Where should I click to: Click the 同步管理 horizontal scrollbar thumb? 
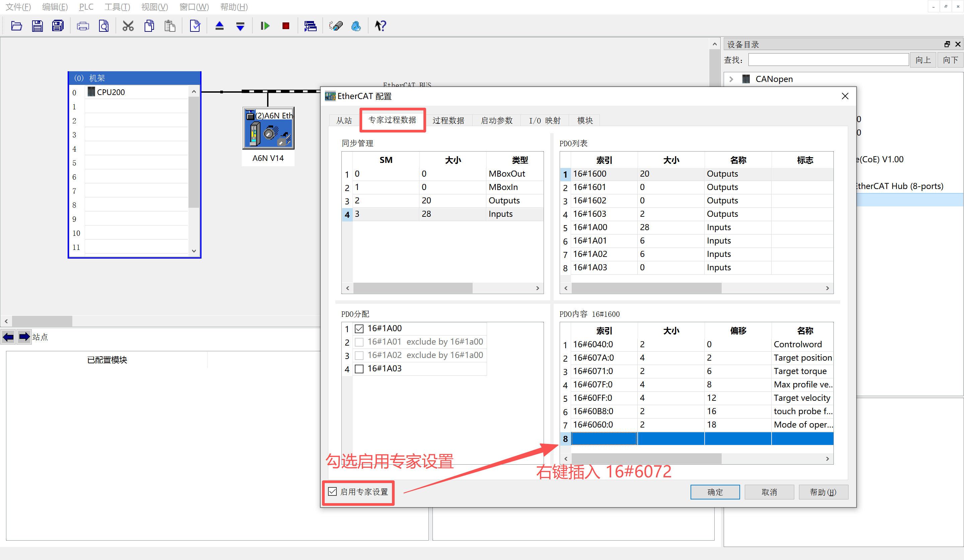[x=413, y=288]
